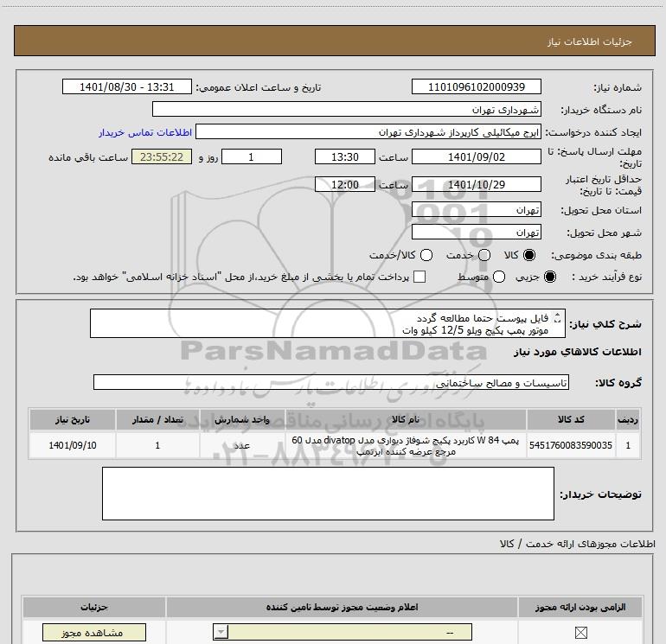
Task: Click the کد کالا column header
Action: (x=571, y=419)
